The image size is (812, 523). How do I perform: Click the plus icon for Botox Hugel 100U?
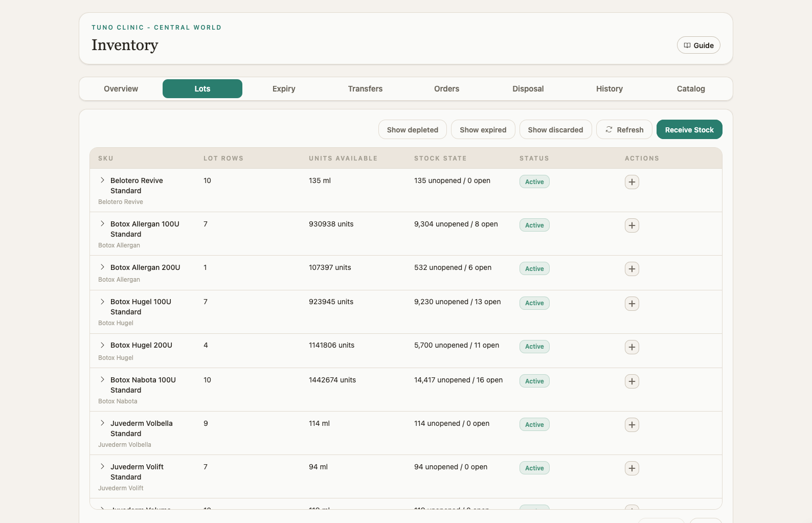click(632, 304)
